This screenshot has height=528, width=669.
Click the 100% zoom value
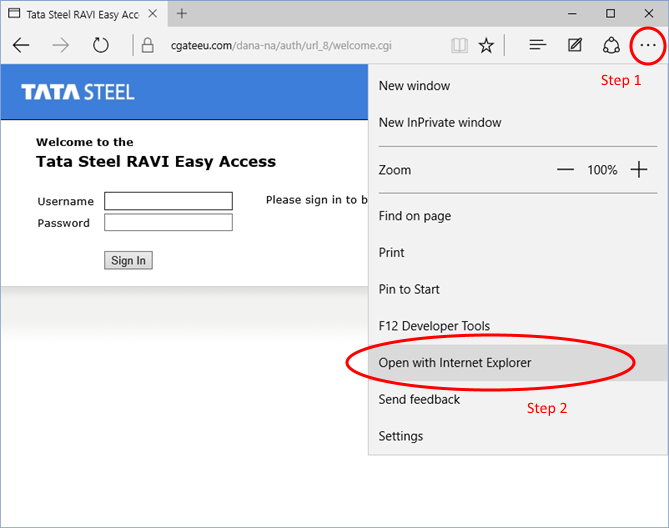coord(602,170)
